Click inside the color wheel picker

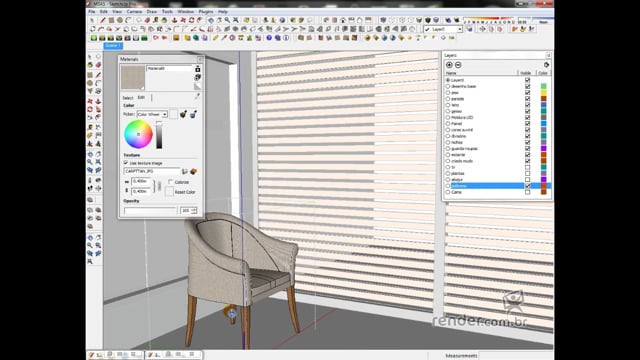(138, 134)
